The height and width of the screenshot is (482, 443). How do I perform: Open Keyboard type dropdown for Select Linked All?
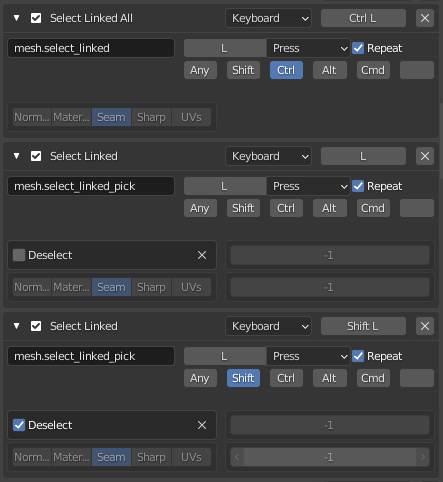pyautogui.click(x=269, y=18)
